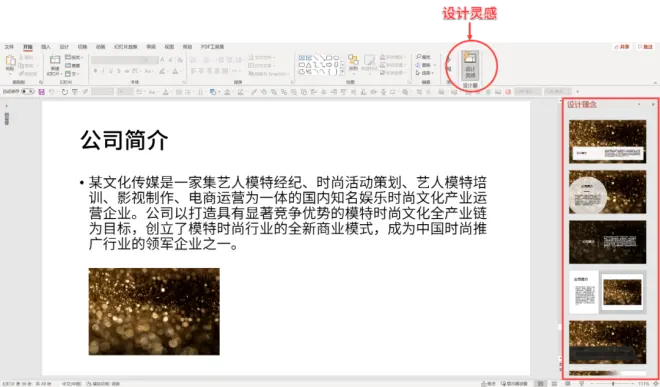Image resolution: width=660 pixels, height=387 pixels.
Task: Toggle Underline formatting
Action: click(111, 71)
